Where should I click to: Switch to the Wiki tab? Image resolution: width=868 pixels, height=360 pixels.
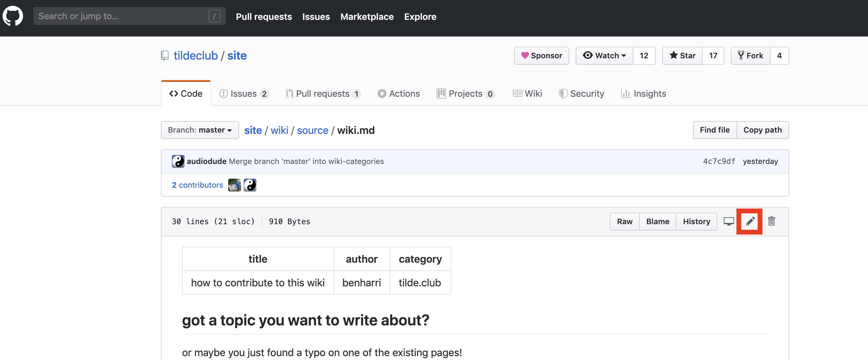527,94
